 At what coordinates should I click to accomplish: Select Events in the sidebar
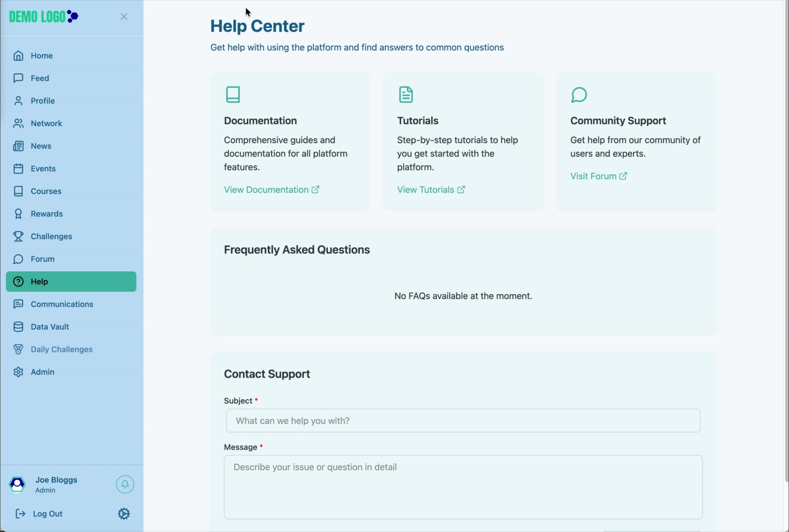coord(71,169)
